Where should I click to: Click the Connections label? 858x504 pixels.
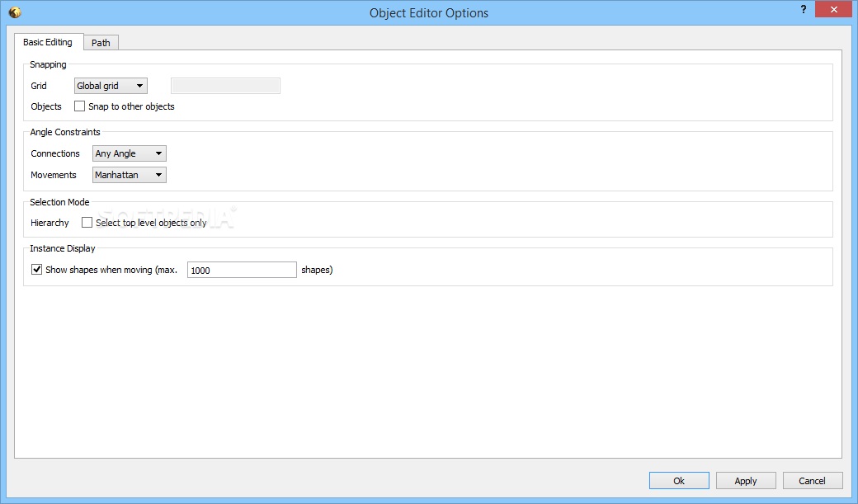(55, 153)
